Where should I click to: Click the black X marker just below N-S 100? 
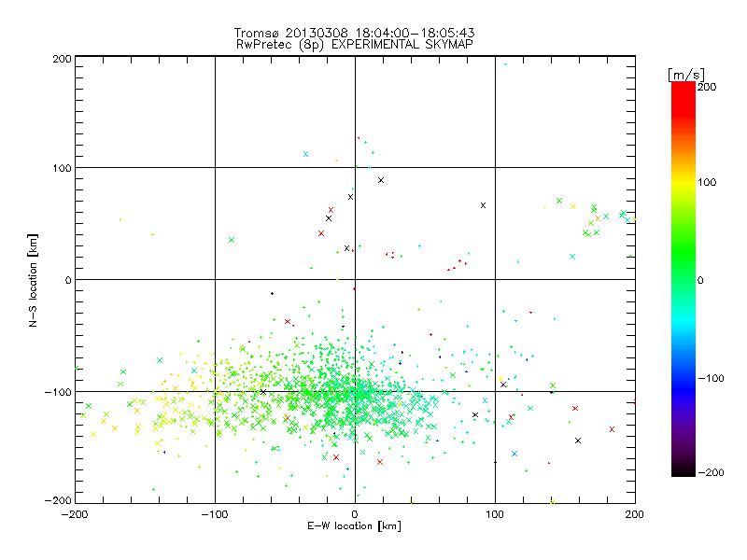381,180
